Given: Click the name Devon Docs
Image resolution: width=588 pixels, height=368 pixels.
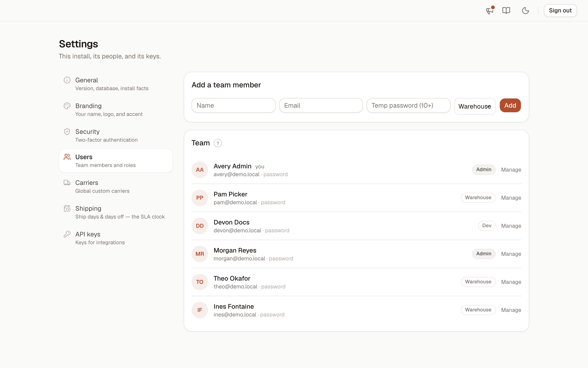Looking at the screenshot, I should 231,222.
